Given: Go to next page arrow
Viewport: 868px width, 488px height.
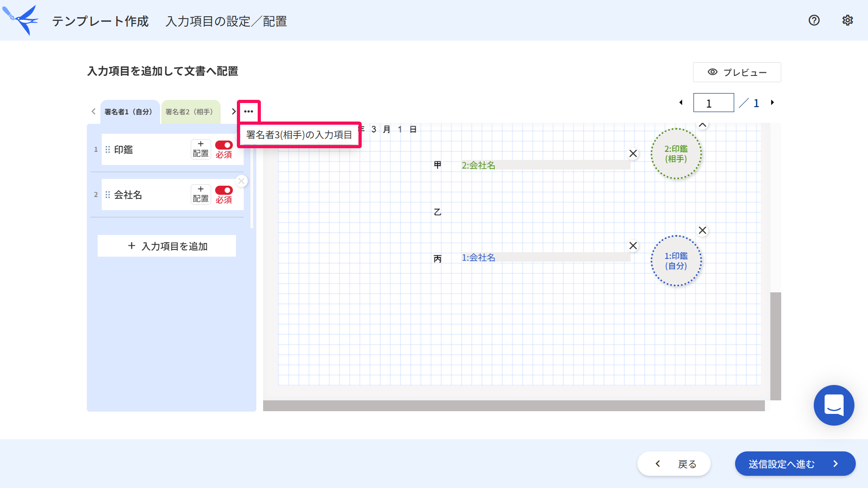Looking at the screenshot, I should pos(773,103).
